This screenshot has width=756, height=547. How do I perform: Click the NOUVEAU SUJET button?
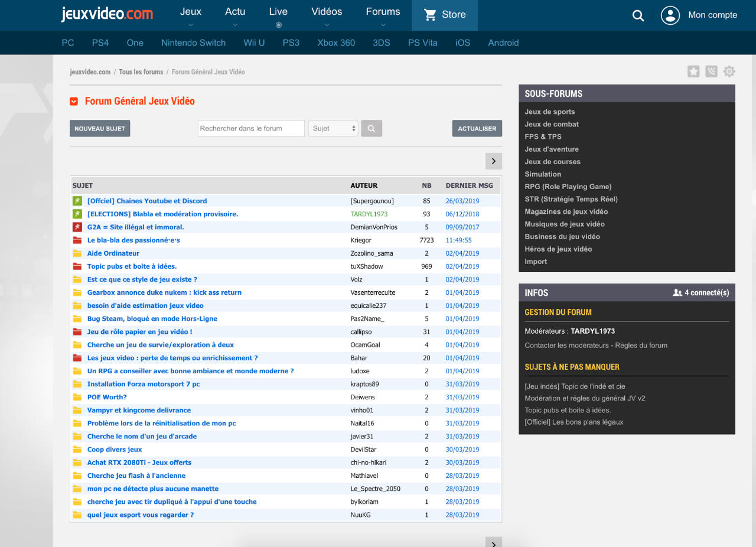(x=100, y=129)
